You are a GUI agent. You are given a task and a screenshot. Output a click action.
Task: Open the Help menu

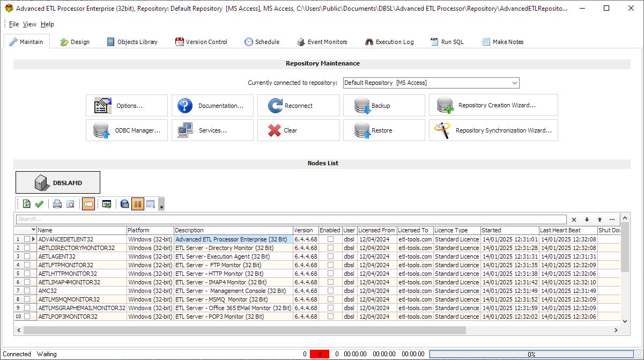(x=47, y=24)
